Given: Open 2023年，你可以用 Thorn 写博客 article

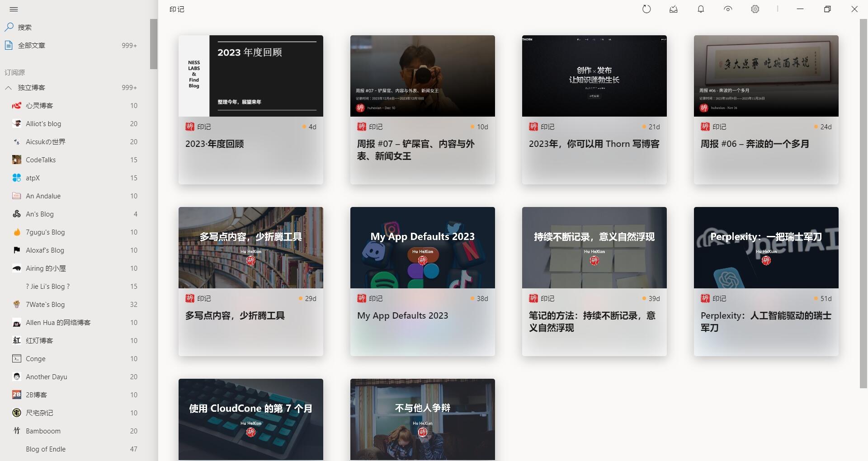Looking at the screenshot, I should (x=594, y=144).
